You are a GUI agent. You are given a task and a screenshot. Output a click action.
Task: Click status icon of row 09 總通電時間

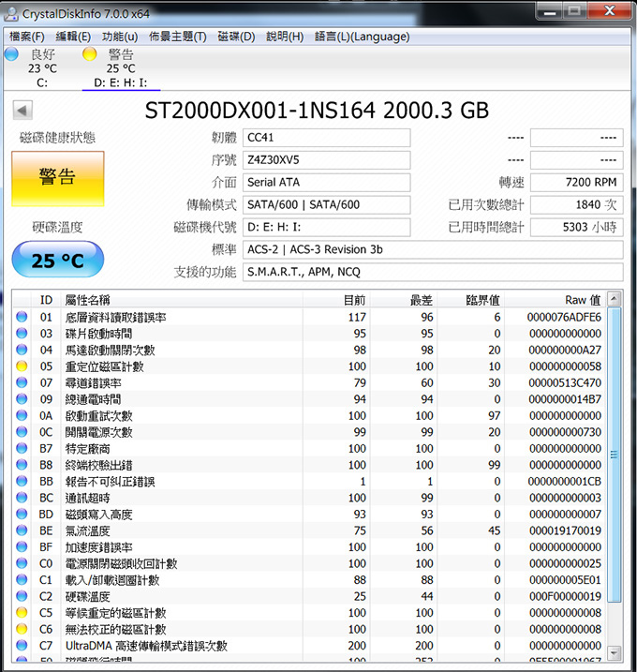click(x=22, y=399)
